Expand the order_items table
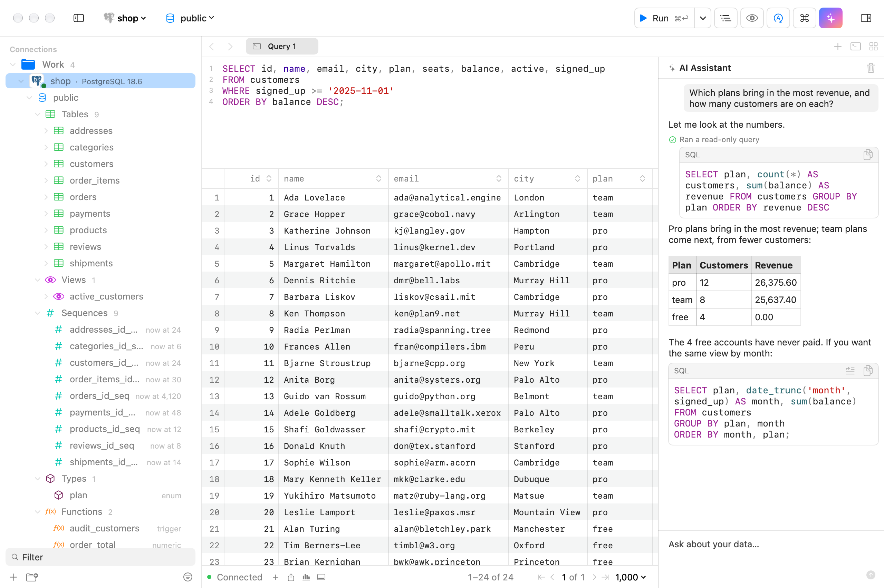884x588 pixels. click(46, 180)
